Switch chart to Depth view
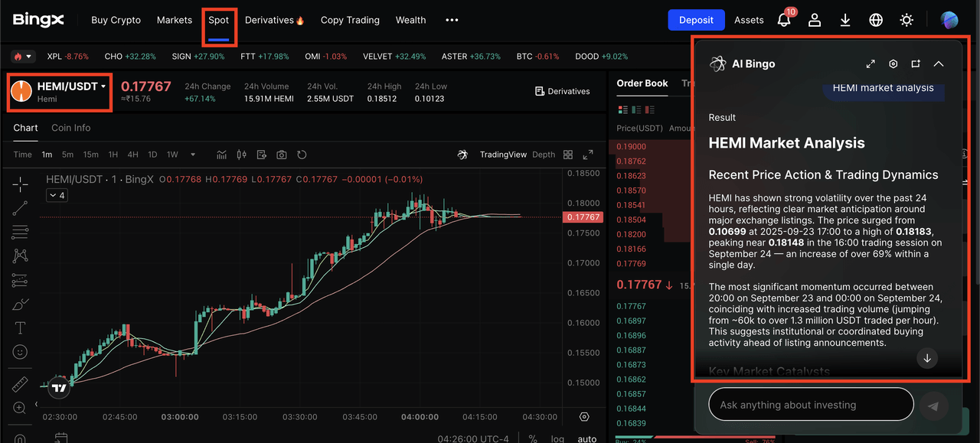 (x=544, y=155)
